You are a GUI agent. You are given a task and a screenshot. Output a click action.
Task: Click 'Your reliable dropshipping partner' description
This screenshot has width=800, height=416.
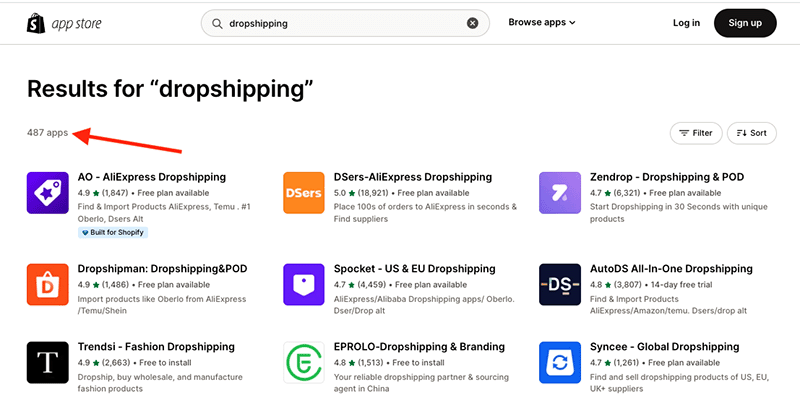[x=421, y=383]
